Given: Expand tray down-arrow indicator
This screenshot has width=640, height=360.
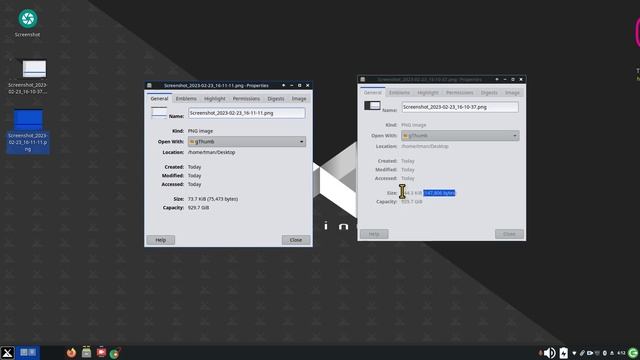Looking at the screenshot, I should tap(574, 353).
